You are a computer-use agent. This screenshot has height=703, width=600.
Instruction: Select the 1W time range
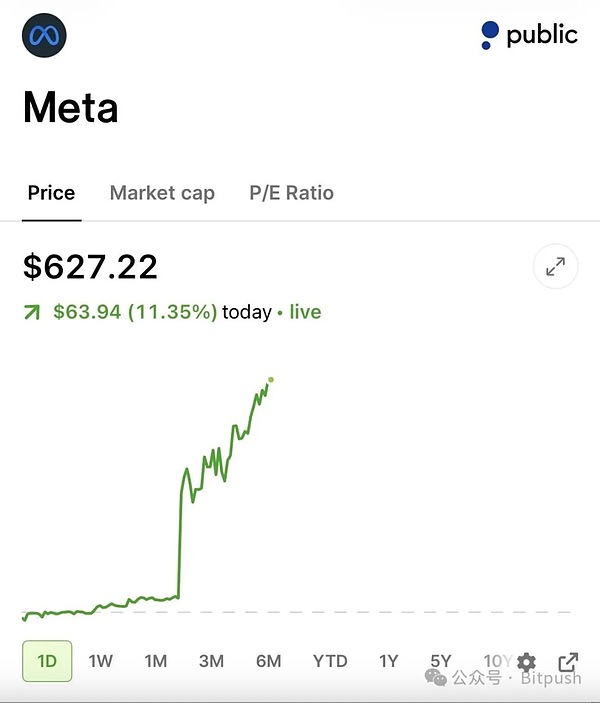100,661
